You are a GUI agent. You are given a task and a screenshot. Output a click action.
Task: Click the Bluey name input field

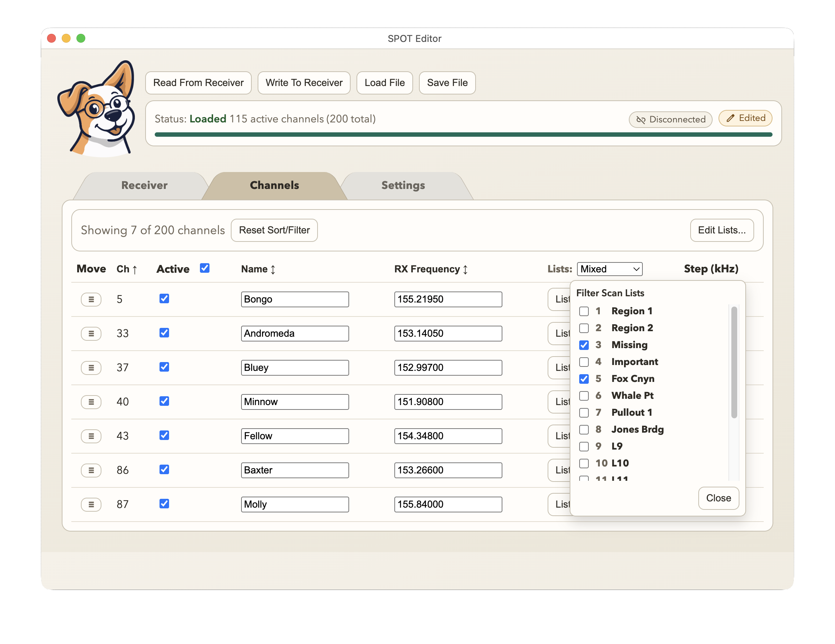(x=295, y=368)
